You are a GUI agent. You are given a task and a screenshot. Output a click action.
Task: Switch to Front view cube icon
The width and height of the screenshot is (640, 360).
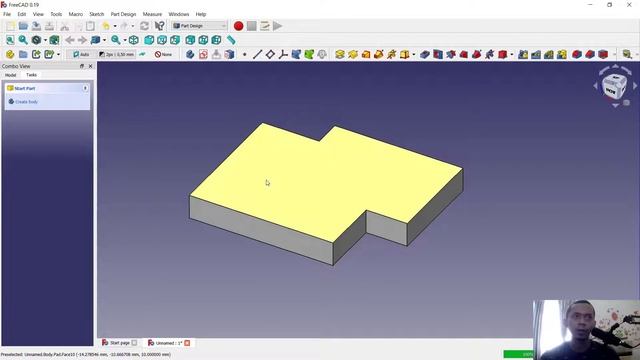pos(149,40)
